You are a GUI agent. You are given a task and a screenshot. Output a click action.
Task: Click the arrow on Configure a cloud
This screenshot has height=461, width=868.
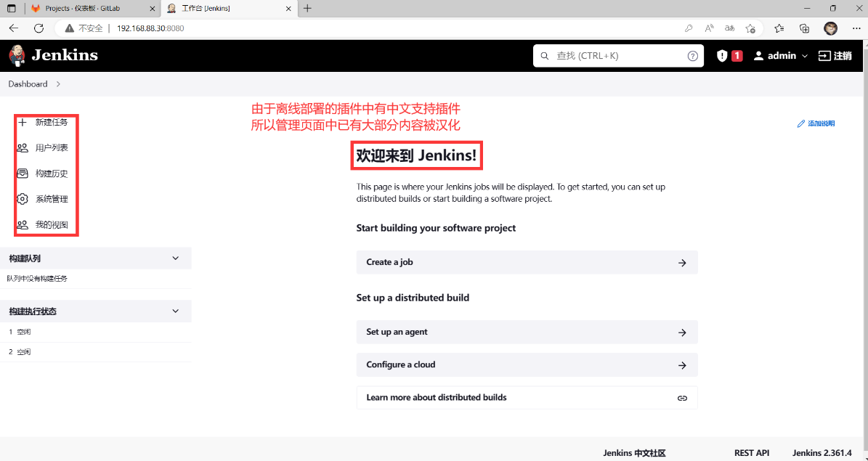click(x=682, y=365)
